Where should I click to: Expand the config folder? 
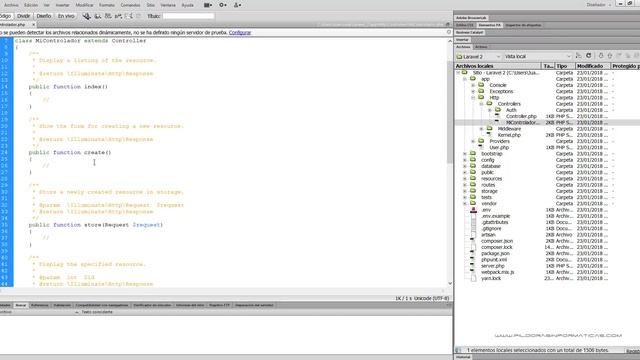(x=465, y=160)
